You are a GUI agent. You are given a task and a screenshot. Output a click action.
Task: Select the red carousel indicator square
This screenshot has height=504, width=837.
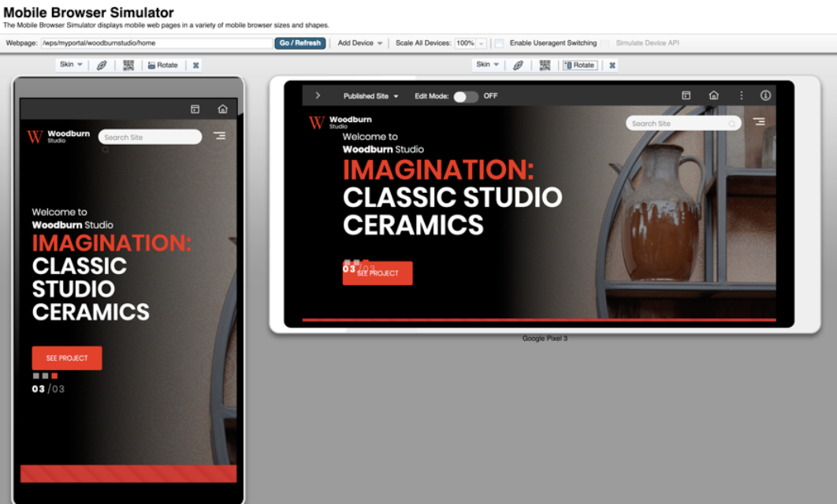[54, 376]
